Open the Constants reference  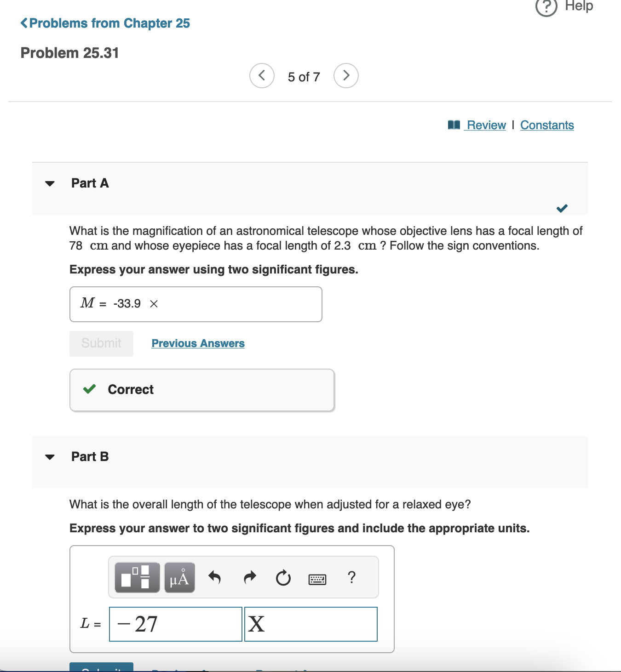547,125
